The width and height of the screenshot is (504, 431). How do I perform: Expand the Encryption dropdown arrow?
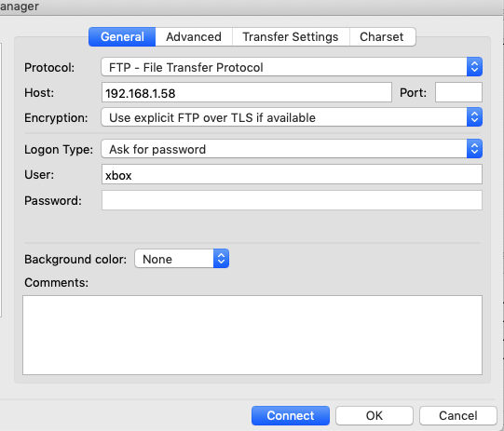click(474, 117)
